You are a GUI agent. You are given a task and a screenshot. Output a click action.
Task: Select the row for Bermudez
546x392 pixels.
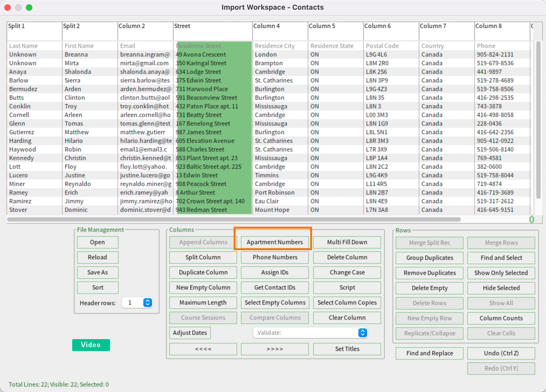269,89
